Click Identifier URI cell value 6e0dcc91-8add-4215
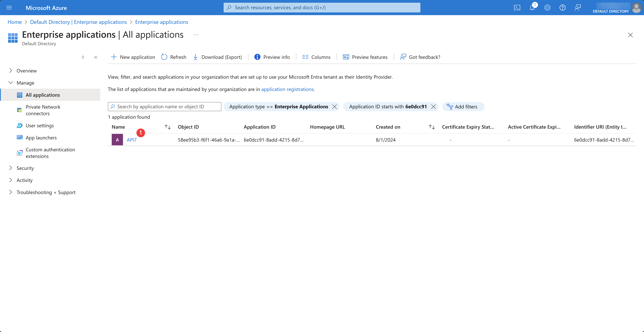Image resolution: width=644 pixels, height=332 pixels. point(604,140)
